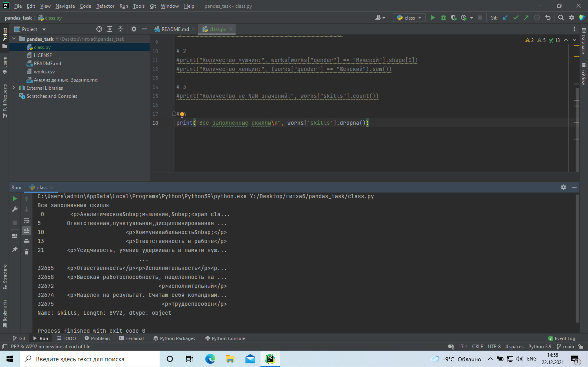Click locate file target icon in Project panel
This screenshot has width=588, height=367.
click(99, 29)
